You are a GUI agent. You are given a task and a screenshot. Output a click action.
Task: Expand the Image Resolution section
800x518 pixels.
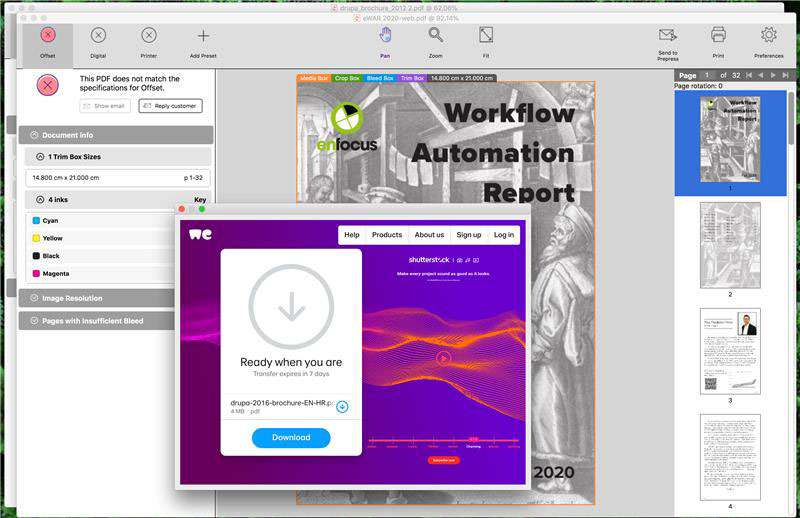pos(34,298)
